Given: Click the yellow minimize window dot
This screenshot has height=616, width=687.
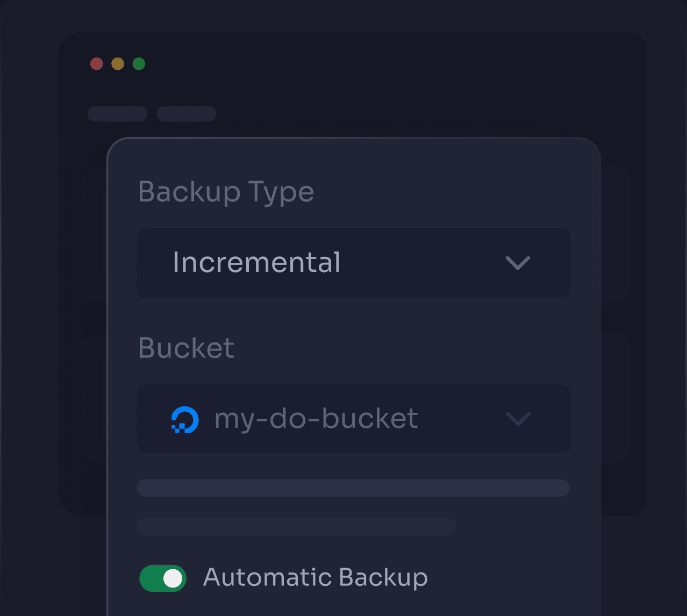Looking at the screenshot, I should tap(118, 64).
